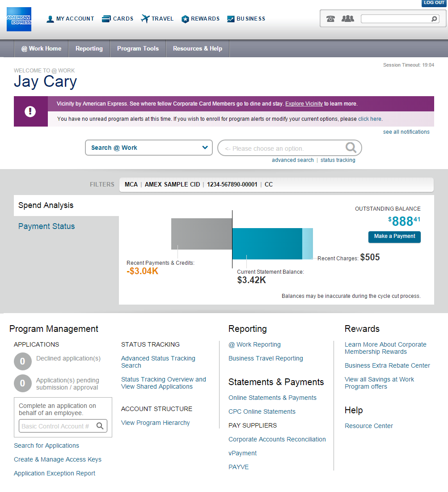Click the Make a Payment button

tap(394, 237)
